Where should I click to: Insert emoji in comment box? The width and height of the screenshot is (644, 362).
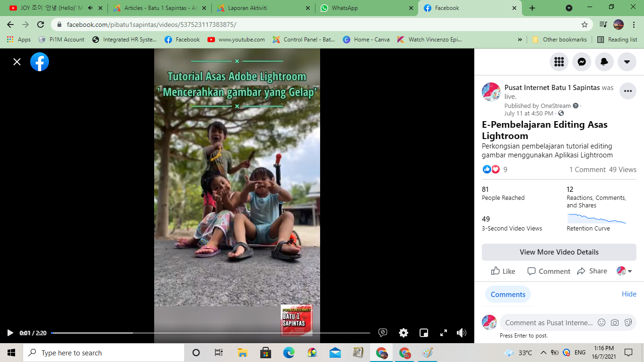(x=602, y=322)
